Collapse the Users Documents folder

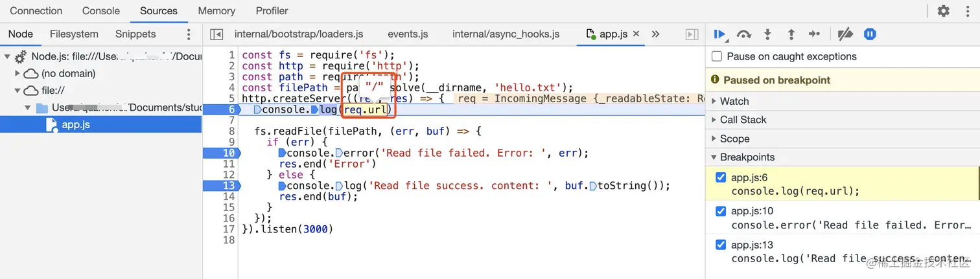coord(29,107)
